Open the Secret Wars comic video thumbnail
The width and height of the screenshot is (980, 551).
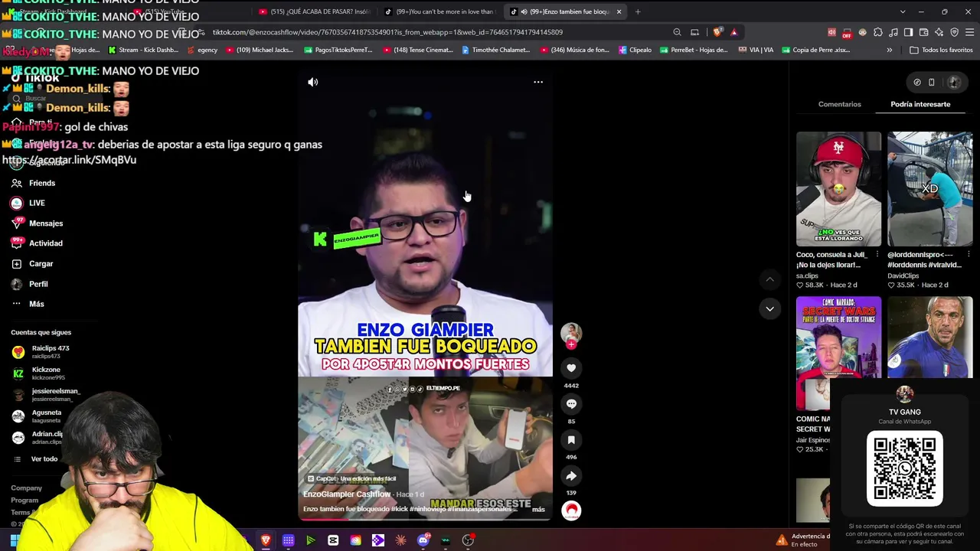(838, 354)
